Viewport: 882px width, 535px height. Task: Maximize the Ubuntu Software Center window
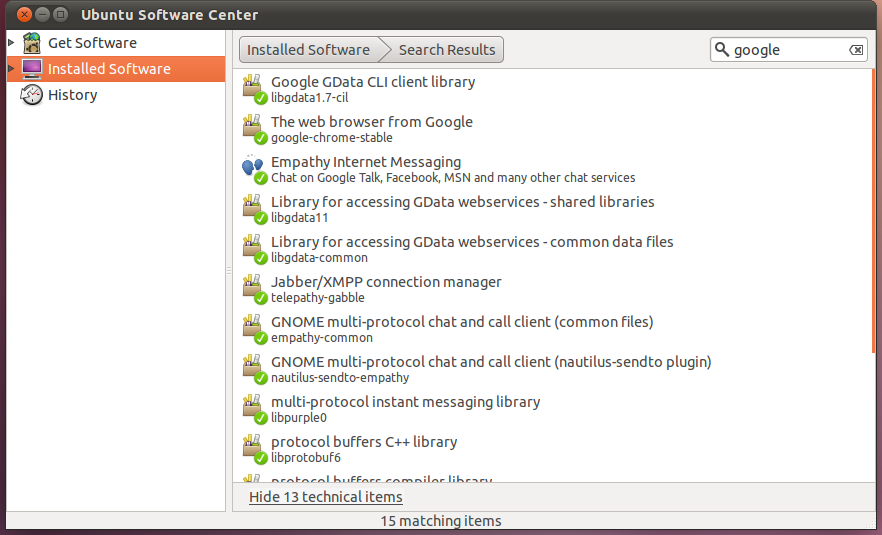pyautogui.click(x=60, y=14)
